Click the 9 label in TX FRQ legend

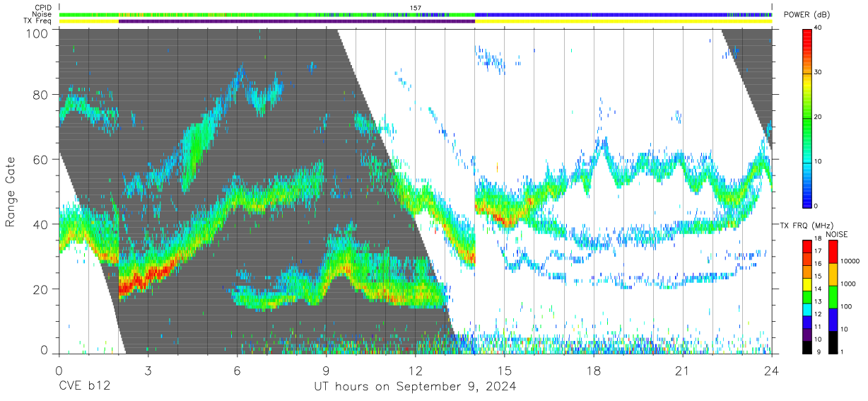tap(818, 351)
